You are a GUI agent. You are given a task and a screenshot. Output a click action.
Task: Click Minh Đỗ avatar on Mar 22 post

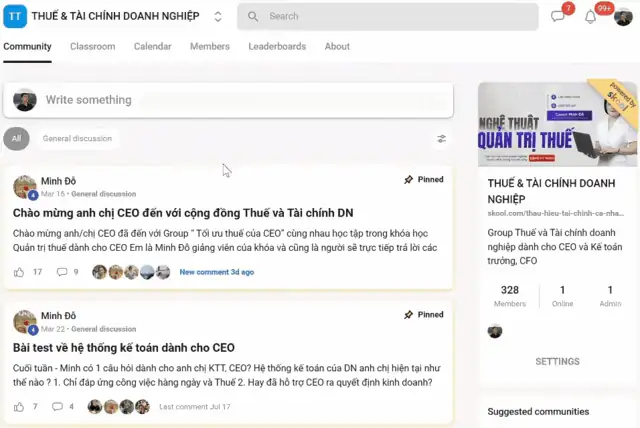pos(25,322)
